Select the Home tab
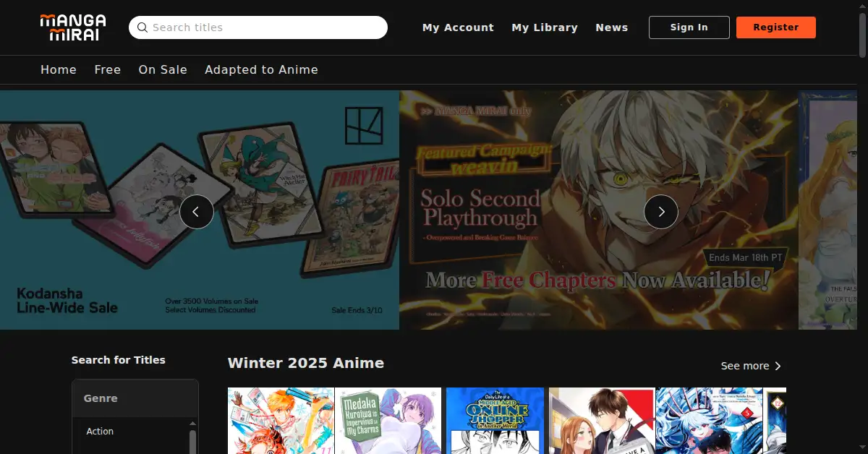 coord(59,70)
